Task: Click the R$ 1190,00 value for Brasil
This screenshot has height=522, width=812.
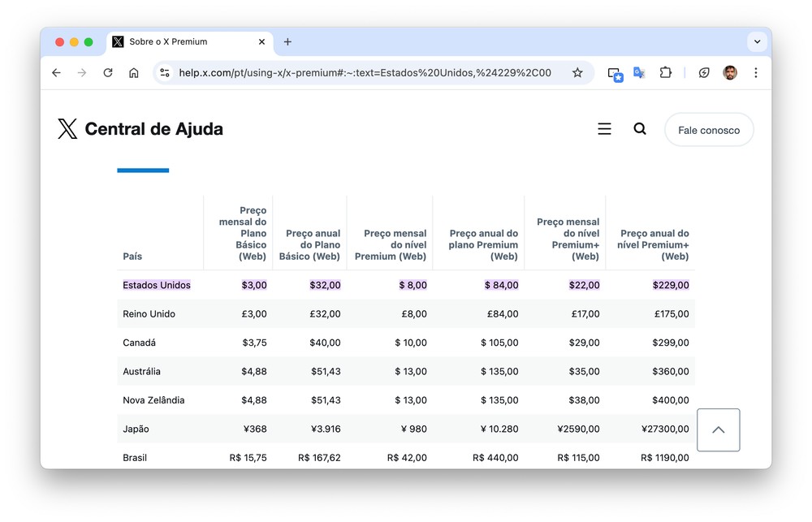Action: click(665, 458)
